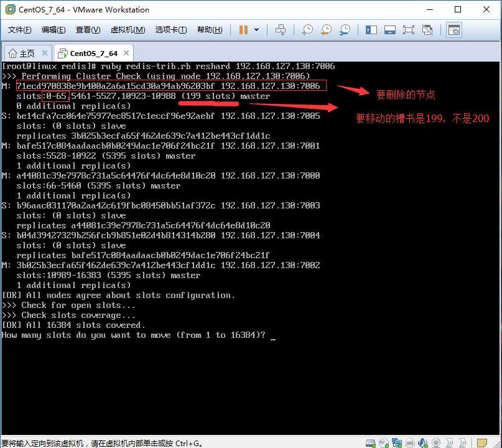Open the 编辑(E) menu
Image resolution: width=502 pixels, height=448 pixels.
53,30
